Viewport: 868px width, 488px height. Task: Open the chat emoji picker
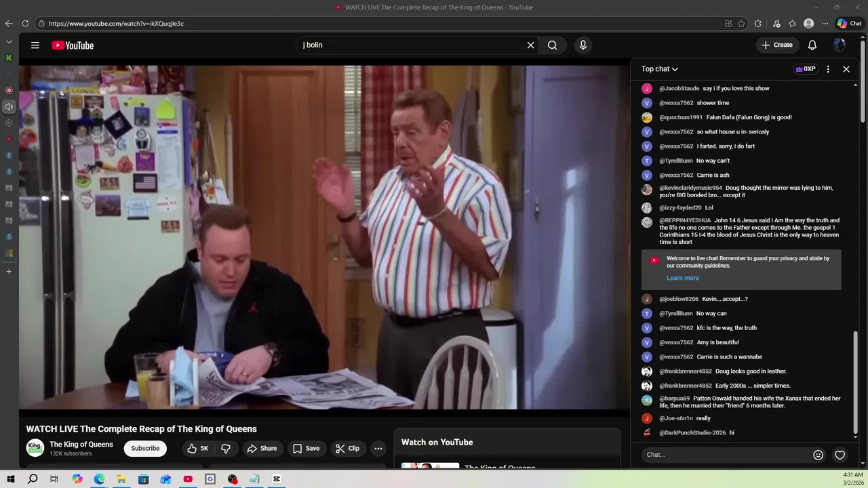818,455
